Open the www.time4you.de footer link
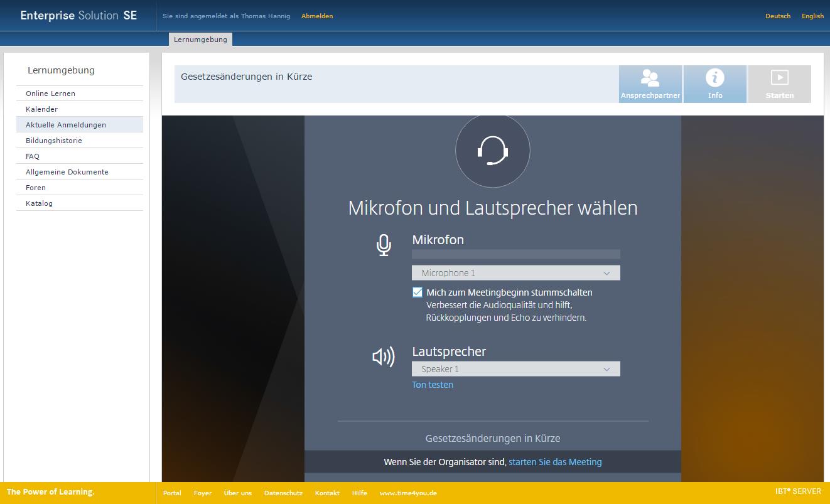Screen dimensions: 830x504 pos(408,493)
